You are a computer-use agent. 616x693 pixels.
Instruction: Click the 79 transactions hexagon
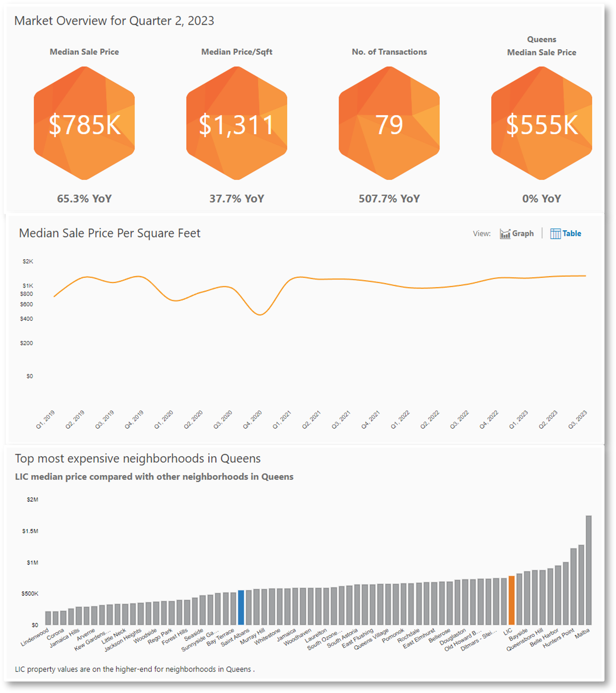point(389,124)
